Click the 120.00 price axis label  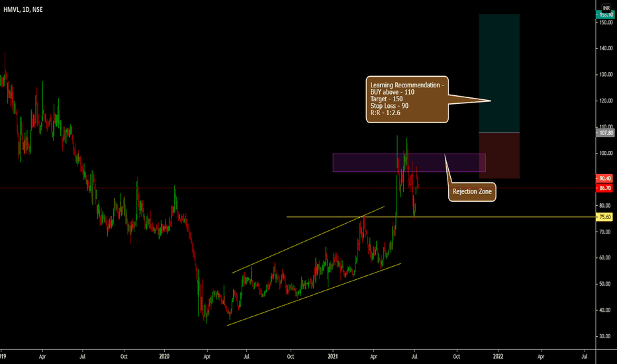pos(606,101)
